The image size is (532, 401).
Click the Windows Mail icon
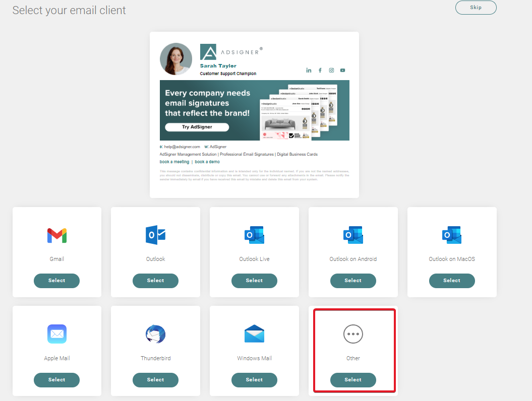click(254, 334)
